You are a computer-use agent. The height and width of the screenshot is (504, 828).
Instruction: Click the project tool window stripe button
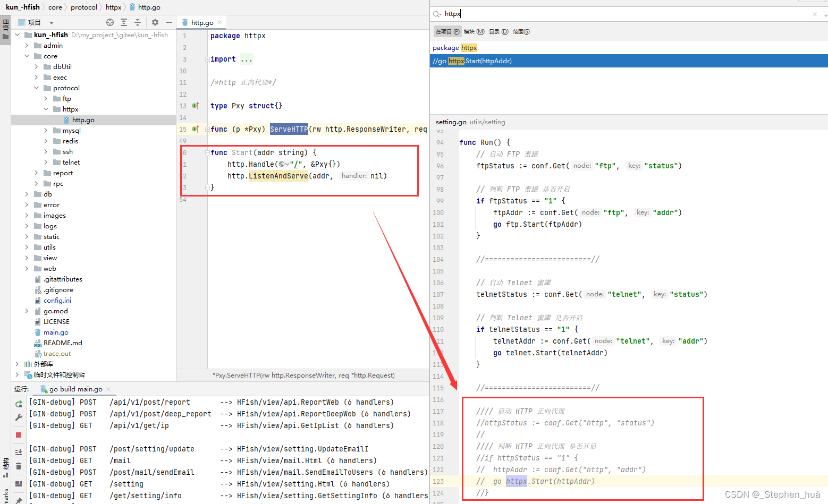(x=5, y=29)
